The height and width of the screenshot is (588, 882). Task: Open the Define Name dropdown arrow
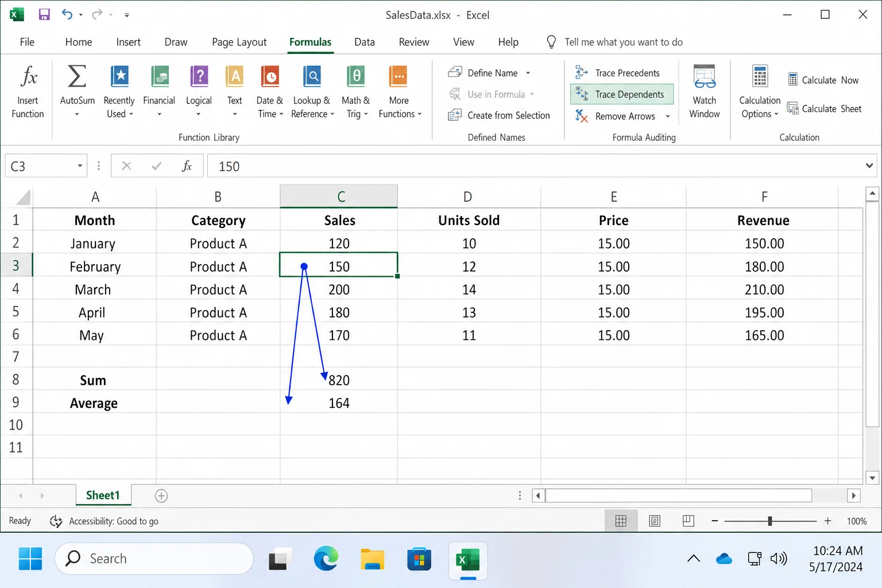pyautogui.click(x=528, y=73)
